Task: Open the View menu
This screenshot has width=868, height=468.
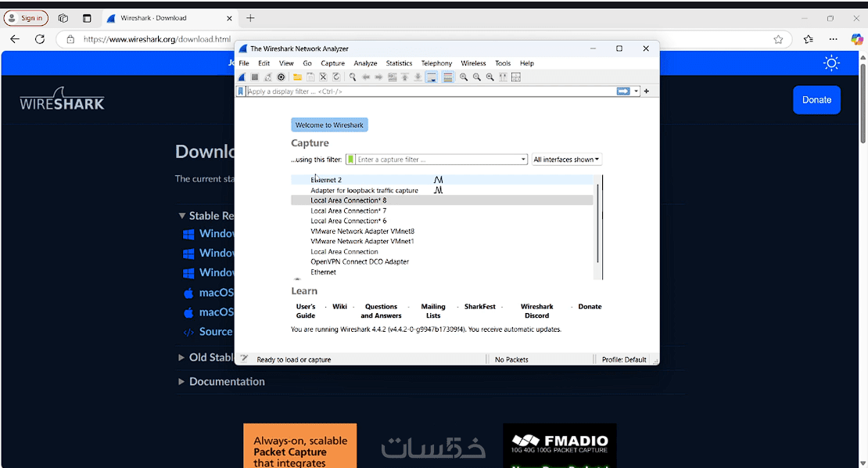Action: pos(286,63)
